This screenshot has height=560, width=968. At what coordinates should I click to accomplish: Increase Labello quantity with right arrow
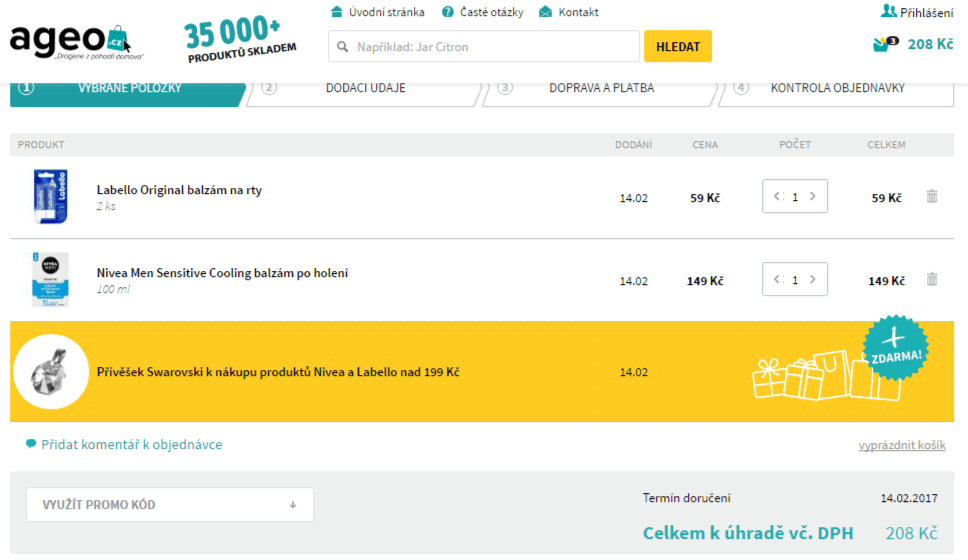coord(813,197)
